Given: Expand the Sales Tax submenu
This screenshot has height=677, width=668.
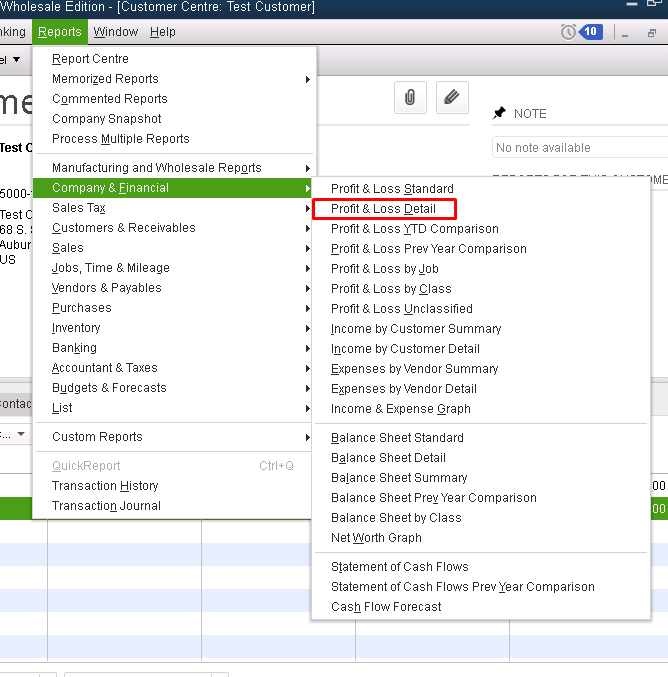Looking at the screenshot, I should pyautogui.click(x=80, y=208).
